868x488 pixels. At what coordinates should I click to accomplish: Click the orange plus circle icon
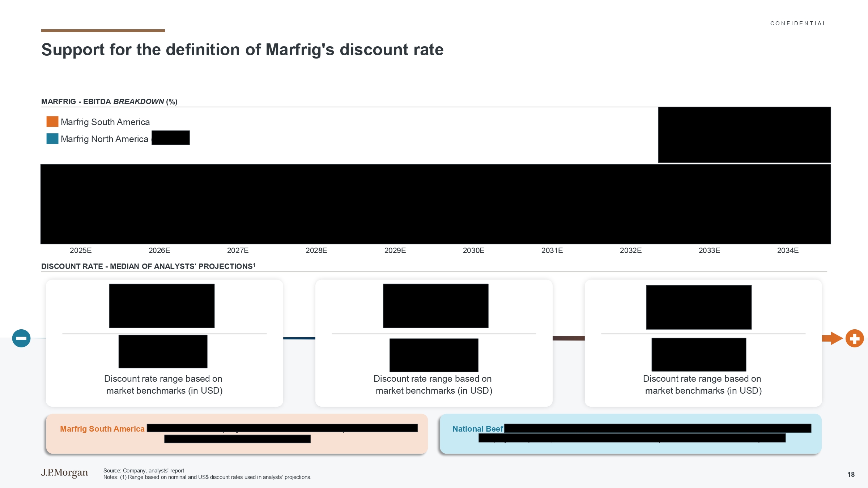click(x=855, y=338)
